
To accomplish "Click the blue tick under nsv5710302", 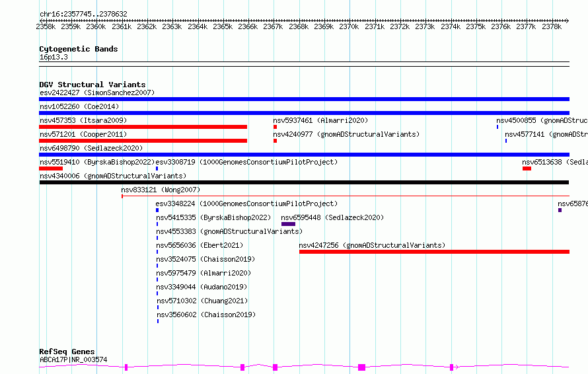I will 158,307.
